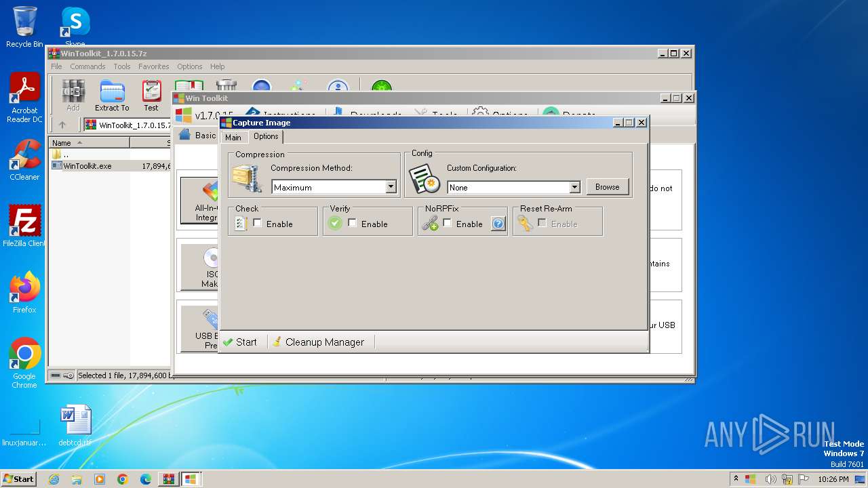Click the clock showing 10:26 PM

[x=833, y=479]
